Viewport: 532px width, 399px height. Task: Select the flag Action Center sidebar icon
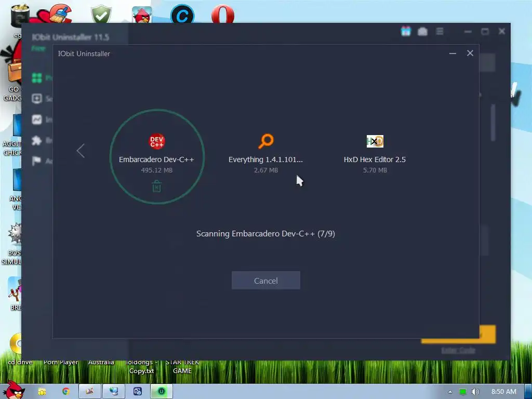coord(37,161)
